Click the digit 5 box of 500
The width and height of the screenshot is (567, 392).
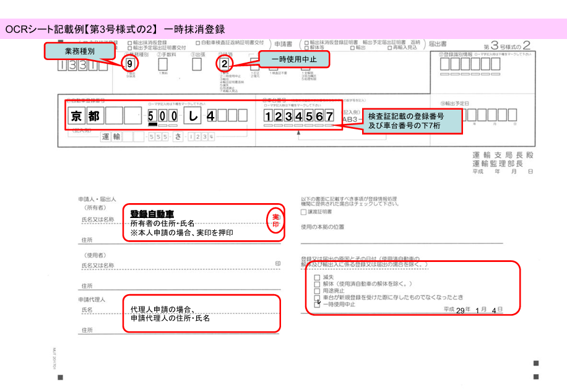(x=152, y=116)
